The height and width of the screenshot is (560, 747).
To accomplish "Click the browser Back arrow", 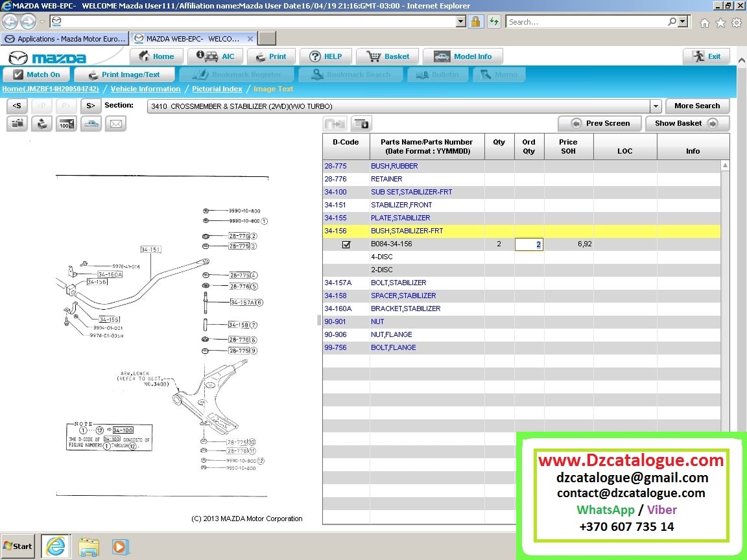I will (10, 21).
